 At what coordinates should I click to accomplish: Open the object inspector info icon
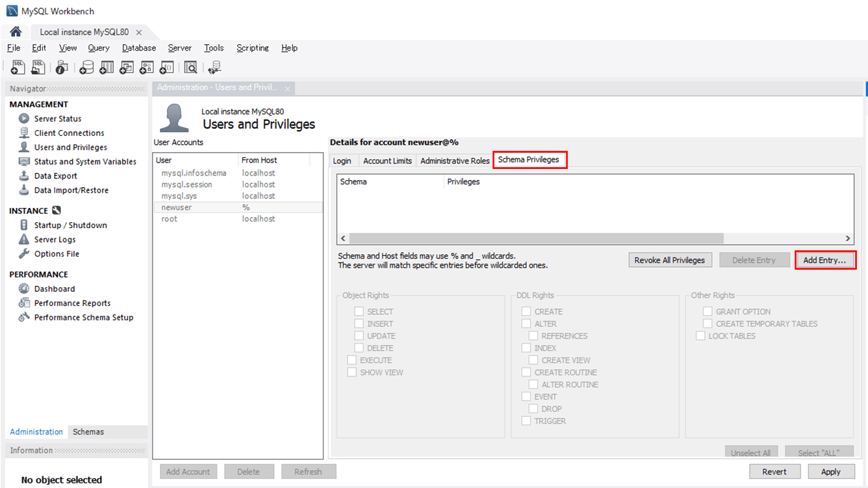(62, 67)
